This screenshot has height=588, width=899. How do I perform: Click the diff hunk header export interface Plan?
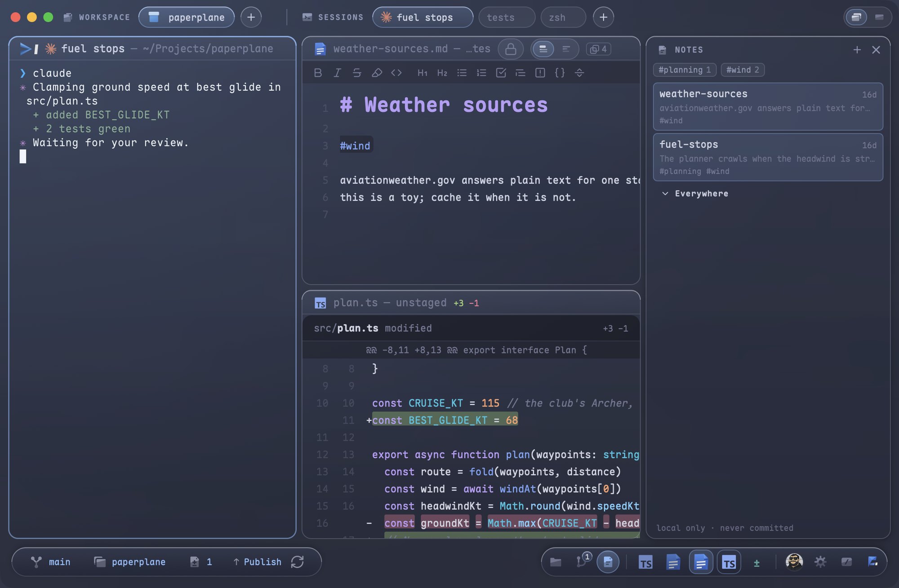(x=471, y=350)
